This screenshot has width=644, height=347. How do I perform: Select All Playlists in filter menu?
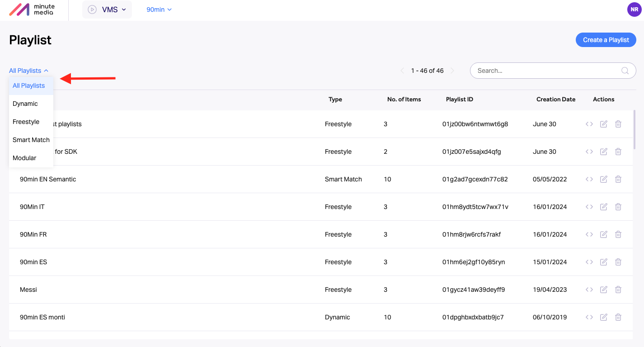click(x=31, y=86)
